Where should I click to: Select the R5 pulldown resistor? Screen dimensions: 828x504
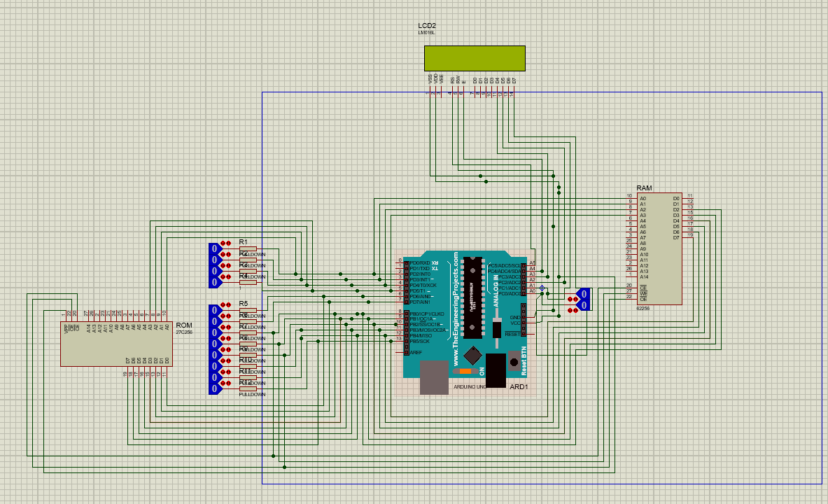tap(248, 310)
